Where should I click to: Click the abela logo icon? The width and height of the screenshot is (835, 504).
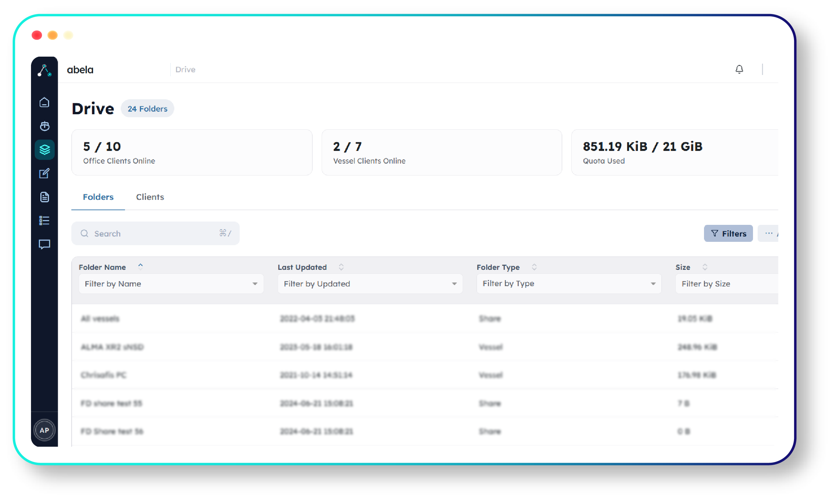click(44, 70)
